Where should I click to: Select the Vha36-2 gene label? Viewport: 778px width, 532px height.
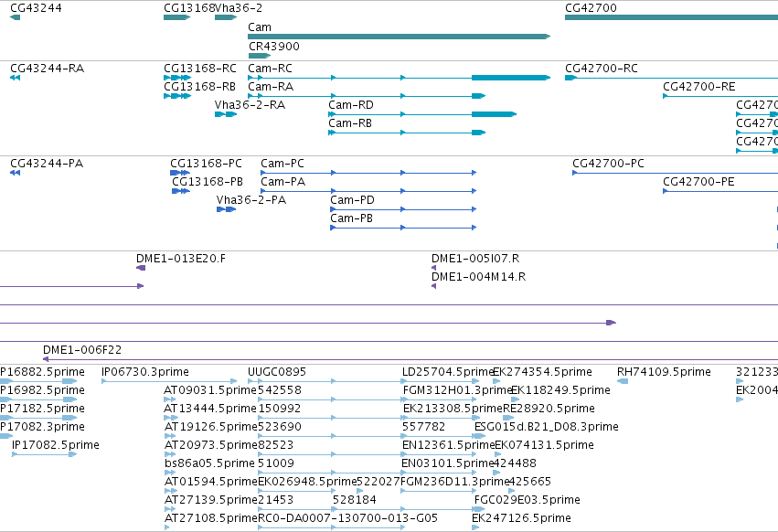tap(239, 8)
